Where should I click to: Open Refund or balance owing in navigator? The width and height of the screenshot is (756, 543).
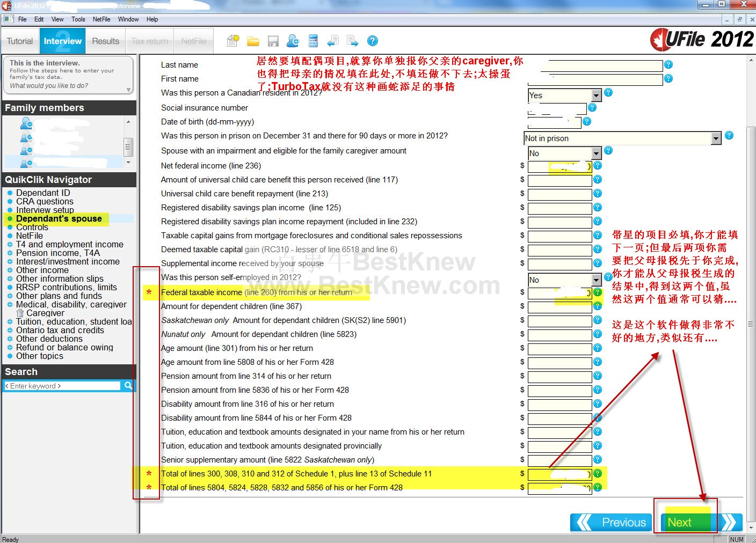pos(64,348)
